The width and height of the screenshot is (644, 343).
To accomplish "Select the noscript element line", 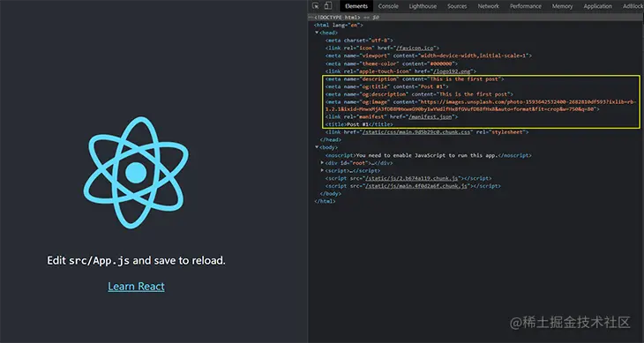I will coord(429,155).
